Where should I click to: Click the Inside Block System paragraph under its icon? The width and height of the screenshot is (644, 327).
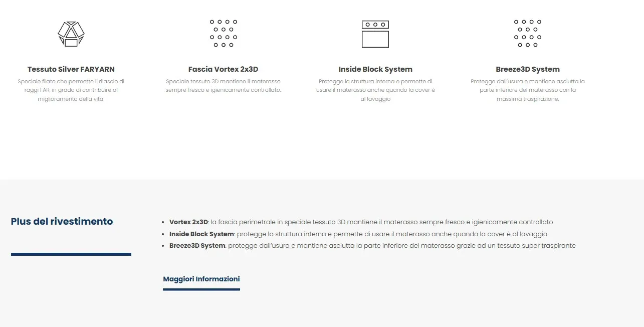[x=375, y=90]
